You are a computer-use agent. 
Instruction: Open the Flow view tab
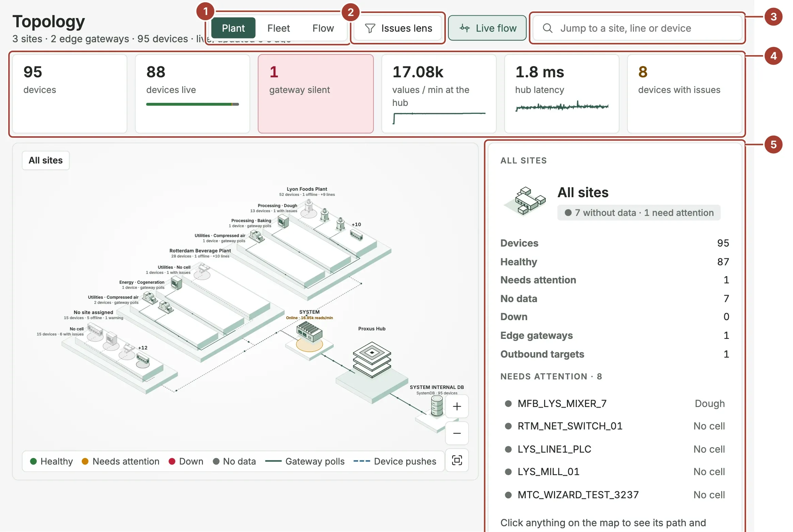pyautogui.click(x=323, y=28)
